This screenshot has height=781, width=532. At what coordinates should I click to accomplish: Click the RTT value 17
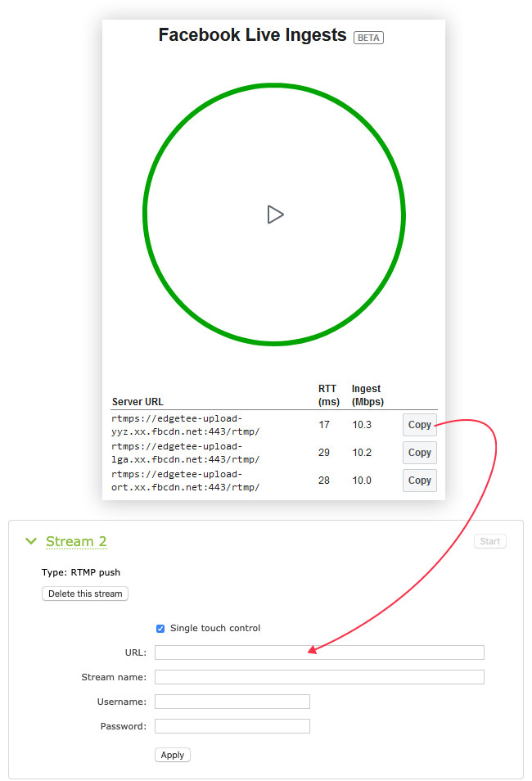point(324,425)
